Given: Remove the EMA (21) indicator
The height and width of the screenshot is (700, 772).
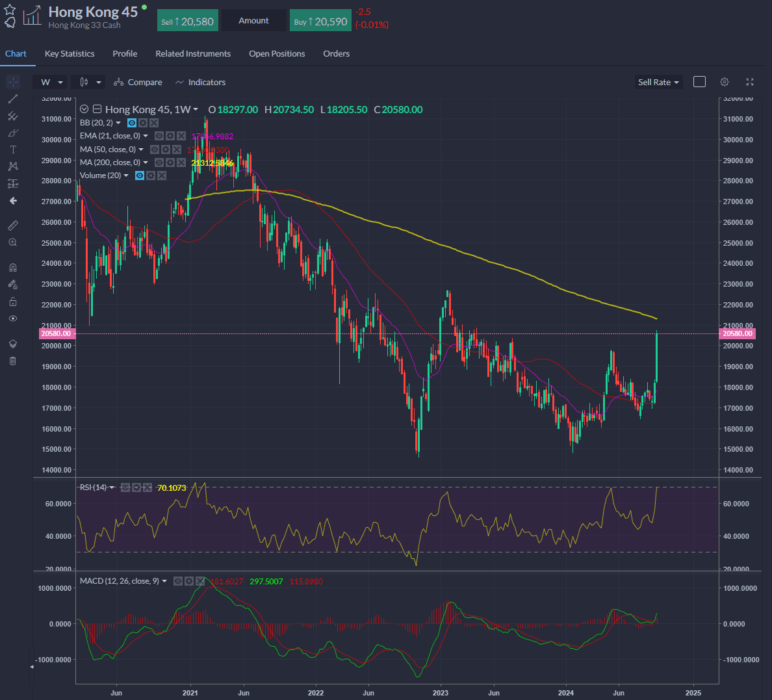Looking at the screenshot, I should [x=181, y=136].
